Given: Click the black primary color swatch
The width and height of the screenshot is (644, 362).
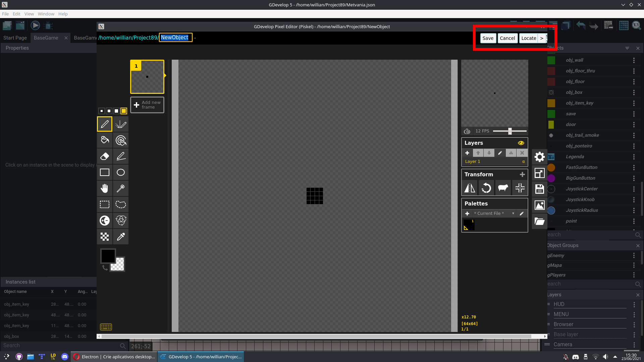Looking at the screenshot, I should tap(108, 256).
